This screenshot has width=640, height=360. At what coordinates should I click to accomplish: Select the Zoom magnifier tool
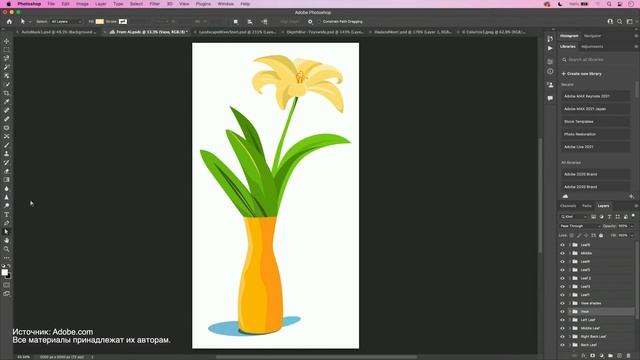pos(7,249)
